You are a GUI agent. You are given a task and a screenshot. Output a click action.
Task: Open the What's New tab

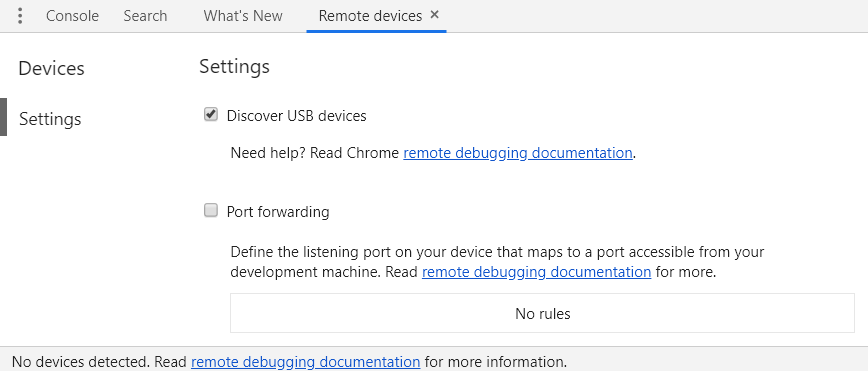(x=243, y=16)
